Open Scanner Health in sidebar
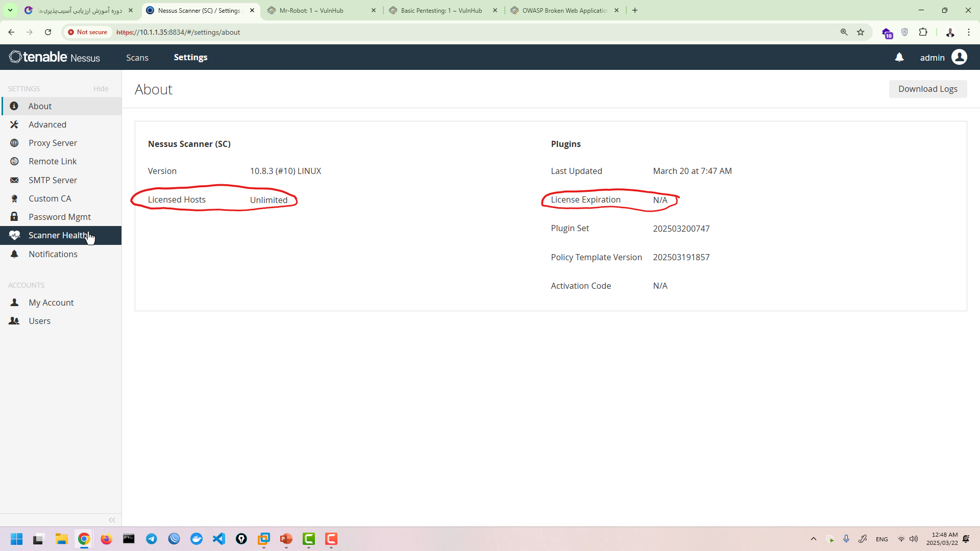The width and height of the screenshot is (980, 551). (x=58, y=235)
